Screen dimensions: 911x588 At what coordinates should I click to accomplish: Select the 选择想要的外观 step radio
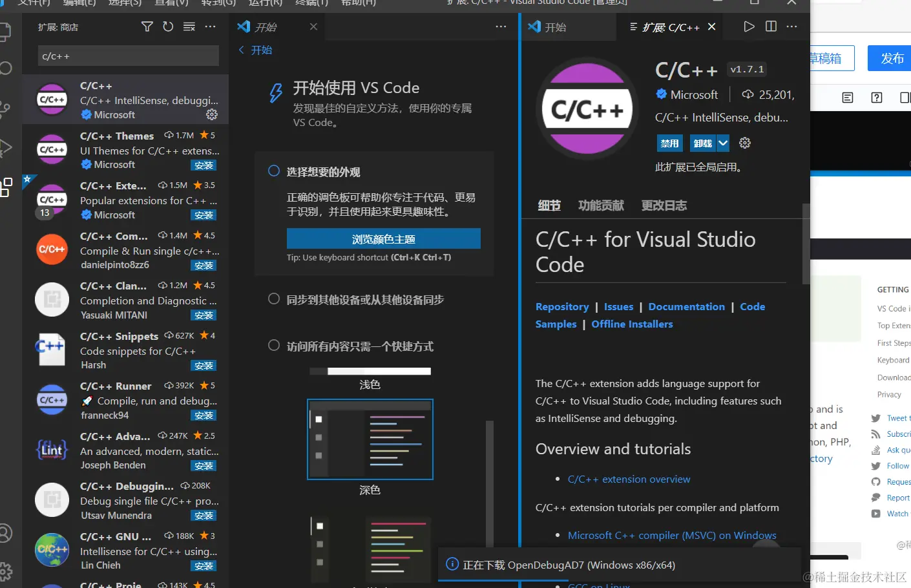point(274,171)
